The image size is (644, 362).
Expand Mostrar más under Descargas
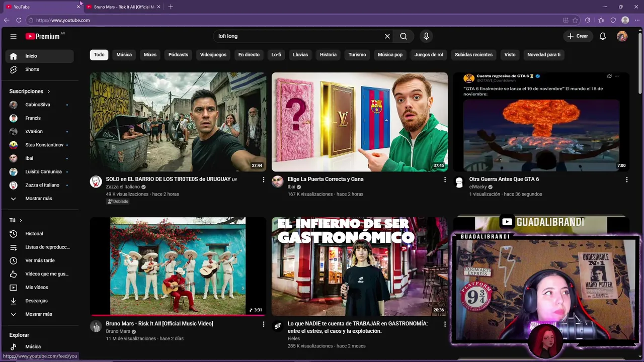[x=40, y=314]
